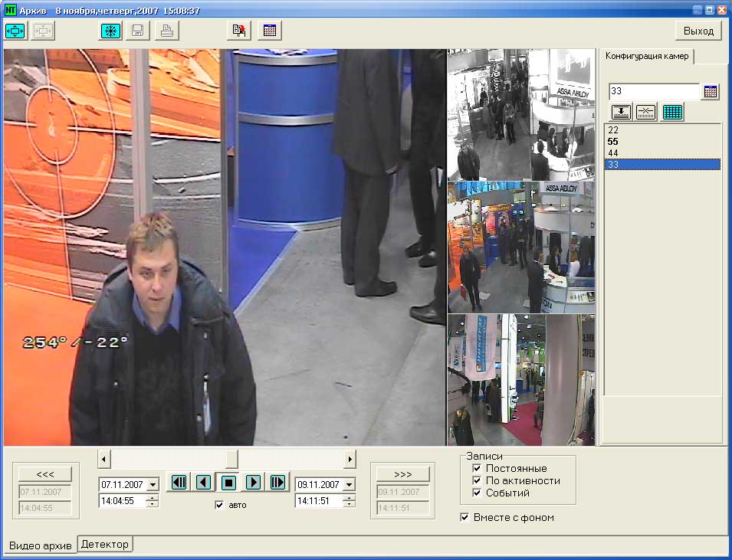Switch to the Детектор tab

(106, 544)
